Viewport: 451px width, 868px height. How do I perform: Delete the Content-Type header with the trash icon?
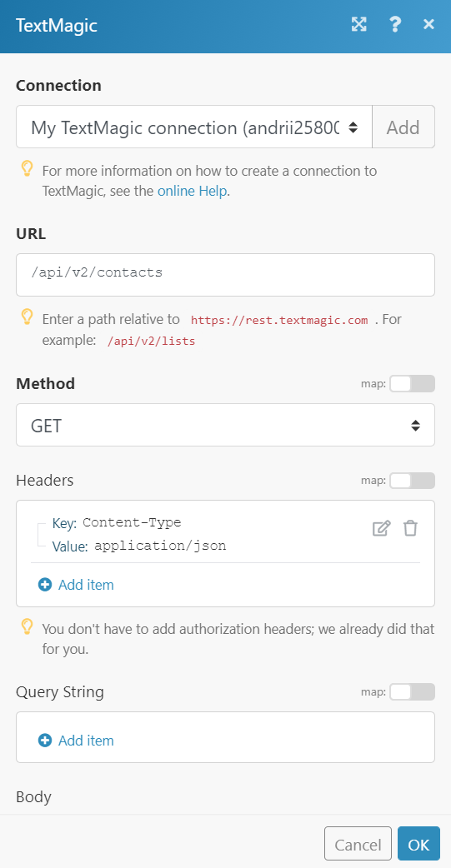click(x=410, y=528)
